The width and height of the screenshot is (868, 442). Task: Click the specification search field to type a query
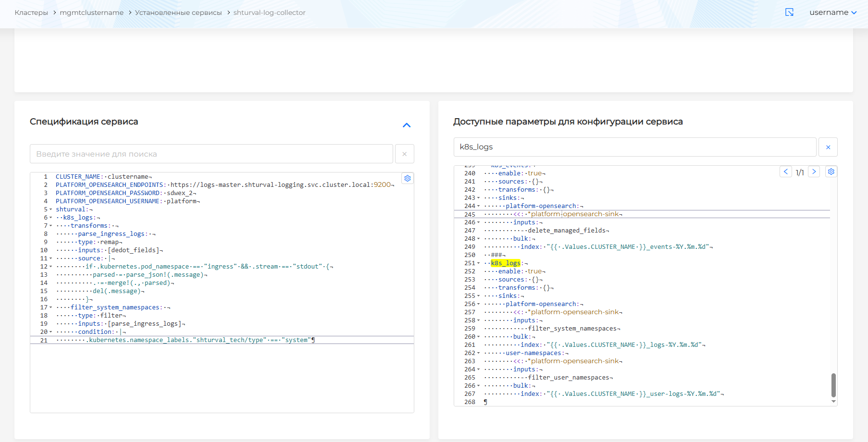point(211,154)
